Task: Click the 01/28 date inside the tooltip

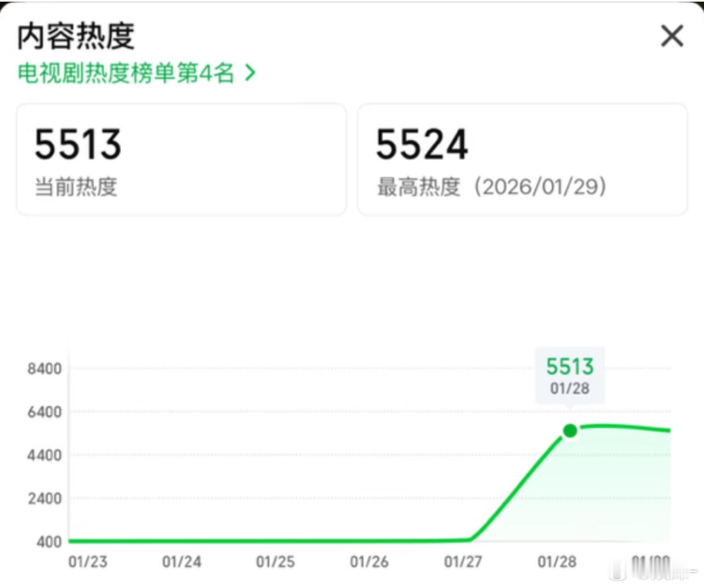Action: (x=570, y=388)
